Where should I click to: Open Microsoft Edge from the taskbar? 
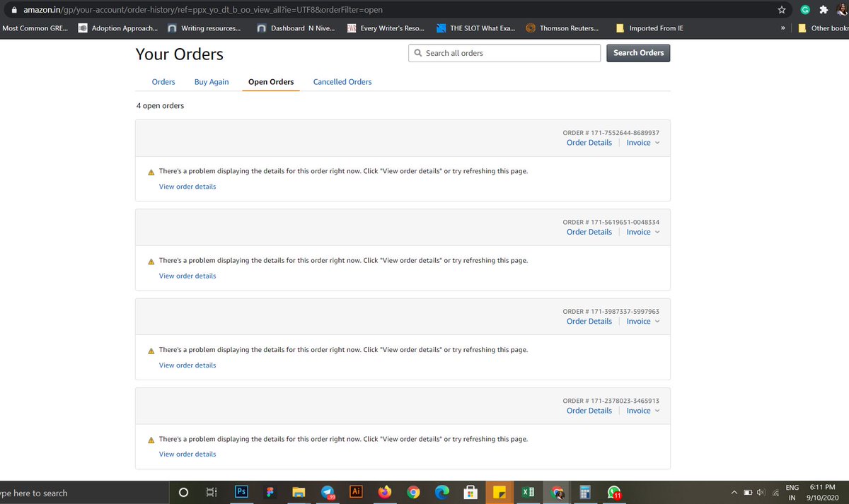[442, 493]
